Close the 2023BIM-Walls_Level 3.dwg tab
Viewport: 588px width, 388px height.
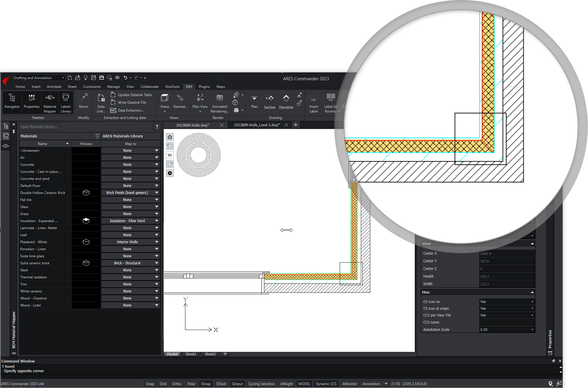(286, 125)
